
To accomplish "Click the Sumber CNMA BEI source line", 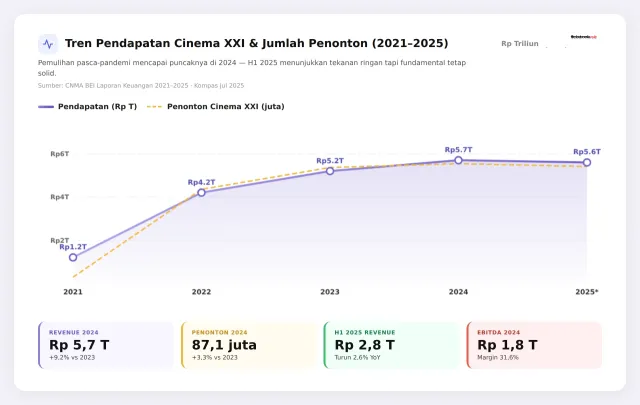I will pos(141,86).
